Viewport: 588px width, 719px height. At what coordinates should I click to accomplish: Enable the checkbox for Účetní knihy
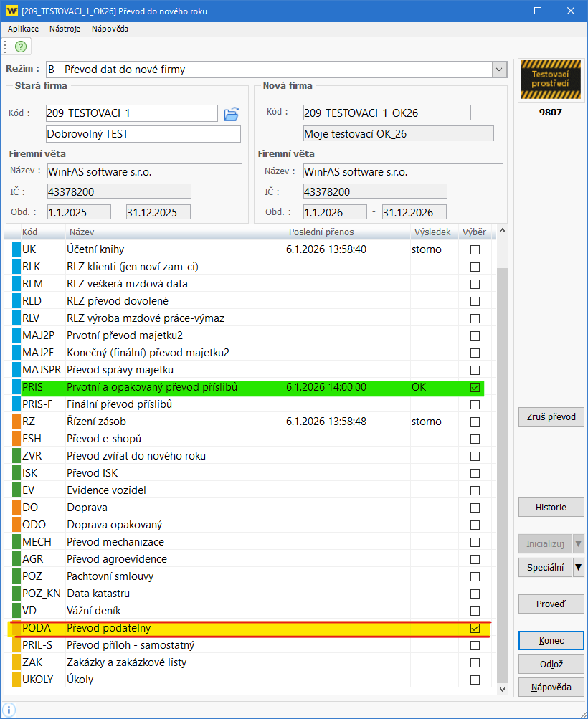pos(475,249)
